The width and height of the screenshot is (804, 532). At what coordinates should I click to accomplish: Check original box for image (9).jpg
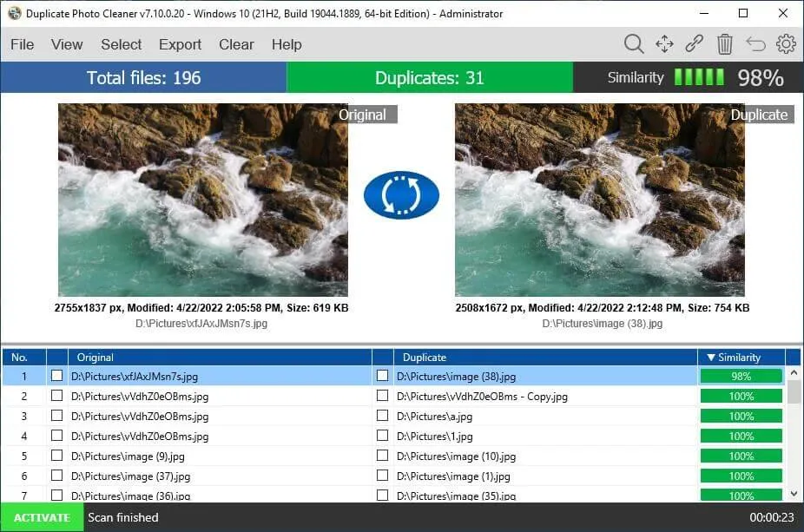click(x=57, y=456)
